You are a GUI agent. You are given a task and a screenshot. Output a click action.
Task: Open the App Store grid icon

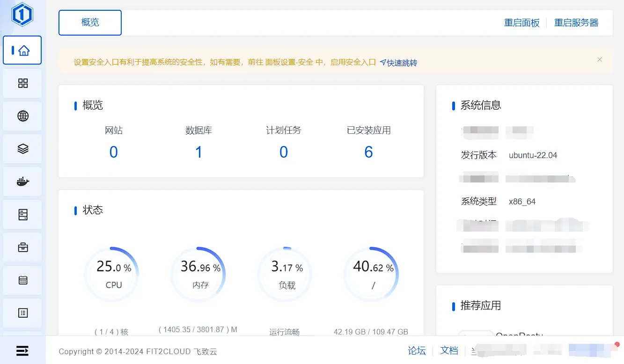point(22,83)
